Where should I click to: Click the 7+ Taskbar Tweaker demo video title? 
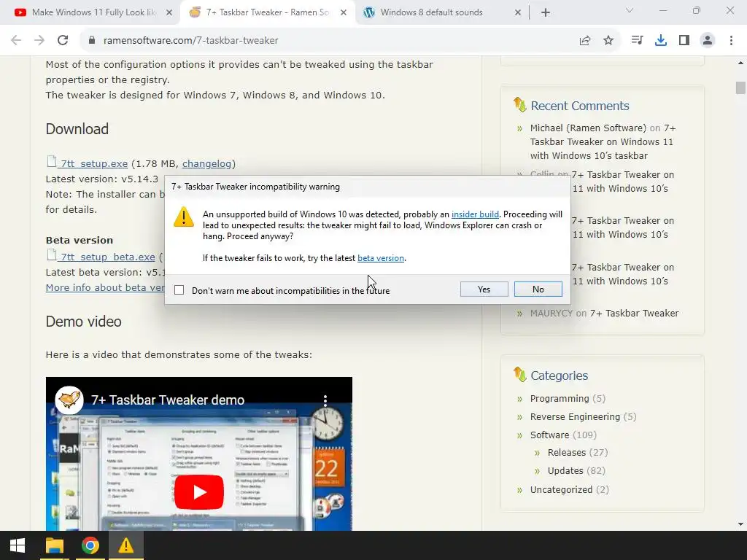click(x=168, y=400)
